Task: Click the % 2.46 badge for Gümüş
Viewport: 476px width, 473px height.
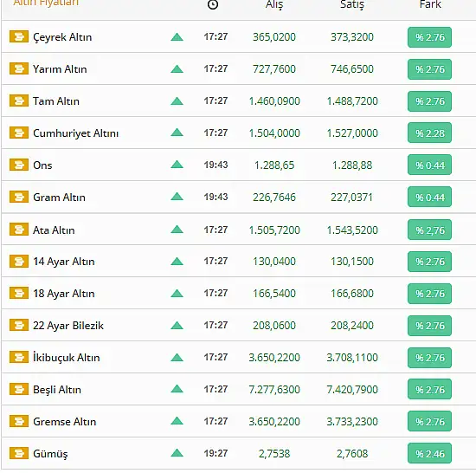Action: click(x=429, y=453)
